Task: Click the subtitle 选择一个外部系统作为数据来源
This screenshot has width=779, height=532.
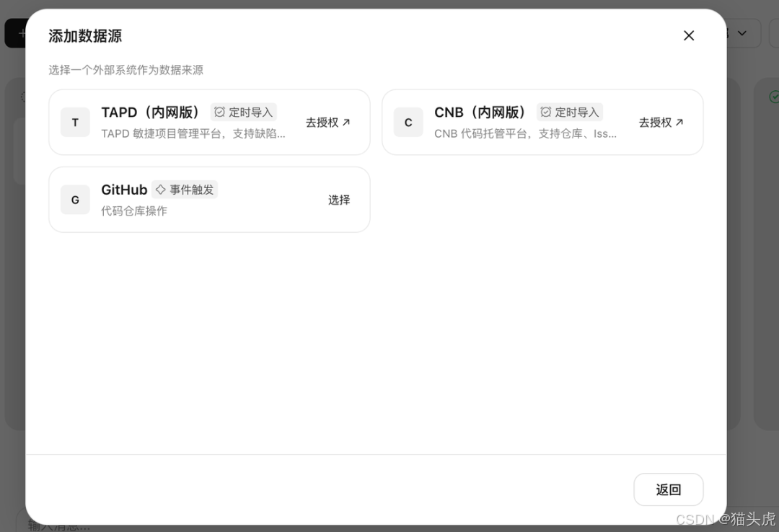Action: pos(126,70)
